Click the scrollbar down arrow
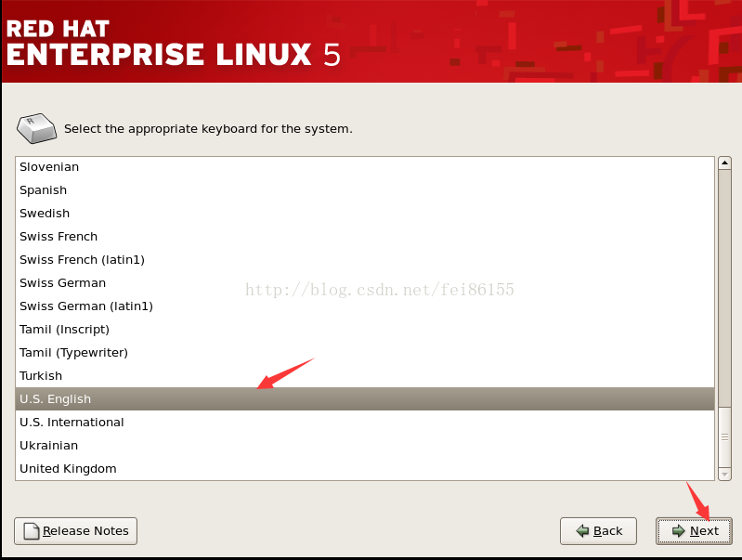 point(724,474)
